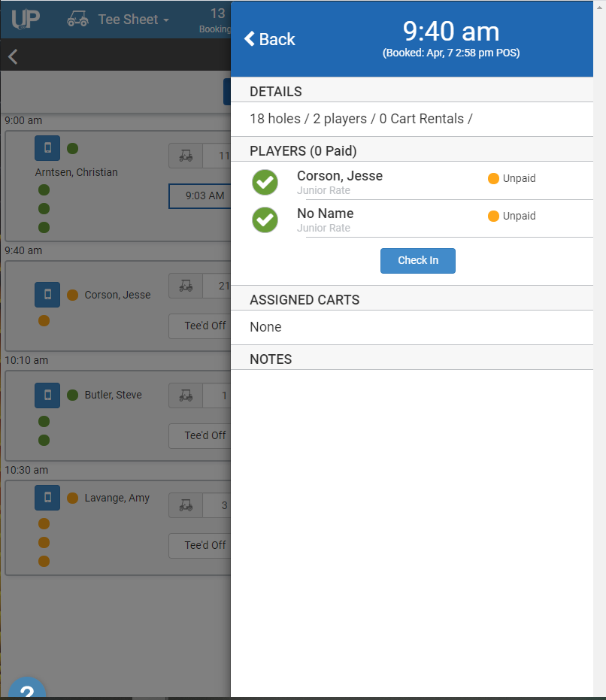The image size is (606, 700).
Task: Click the 18 holes / 2 players details line
Action: click(x=362, y=119)
